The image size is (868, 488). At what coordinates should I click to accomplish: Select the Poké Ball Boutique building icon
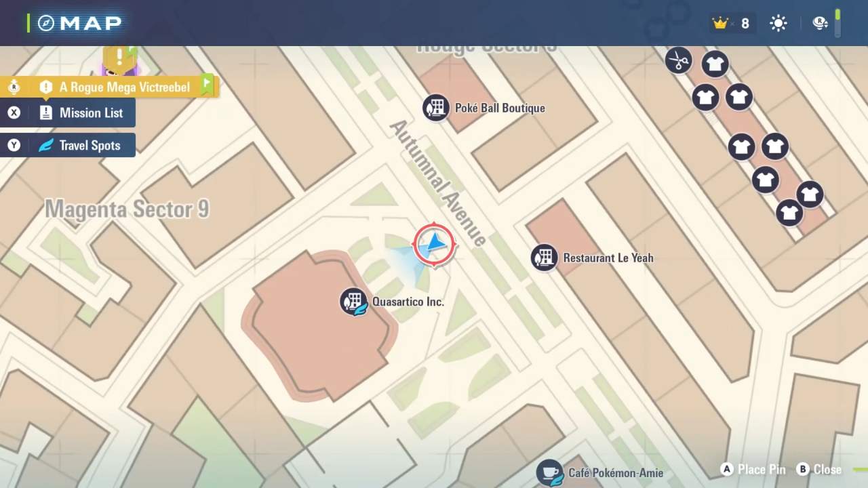click(x=436, y=108)
